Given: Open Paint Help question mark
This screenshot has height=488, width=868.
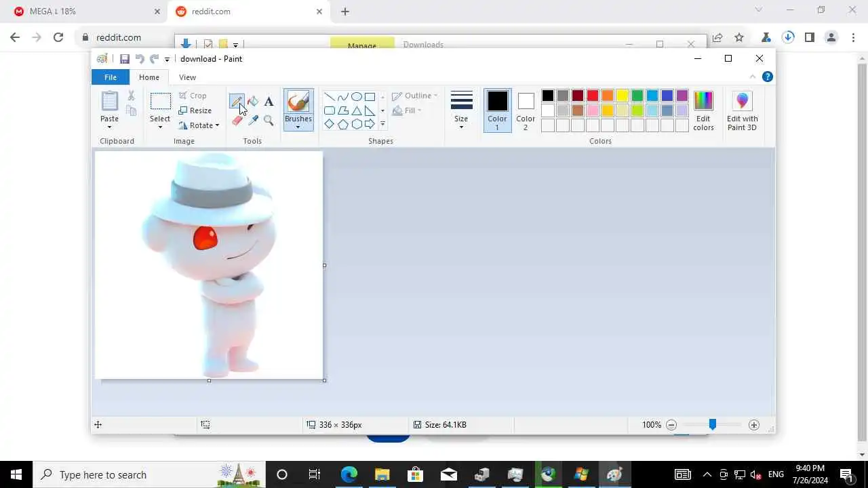Looking at the screenshot, I should pyautogui.click(x=768, y=77).
